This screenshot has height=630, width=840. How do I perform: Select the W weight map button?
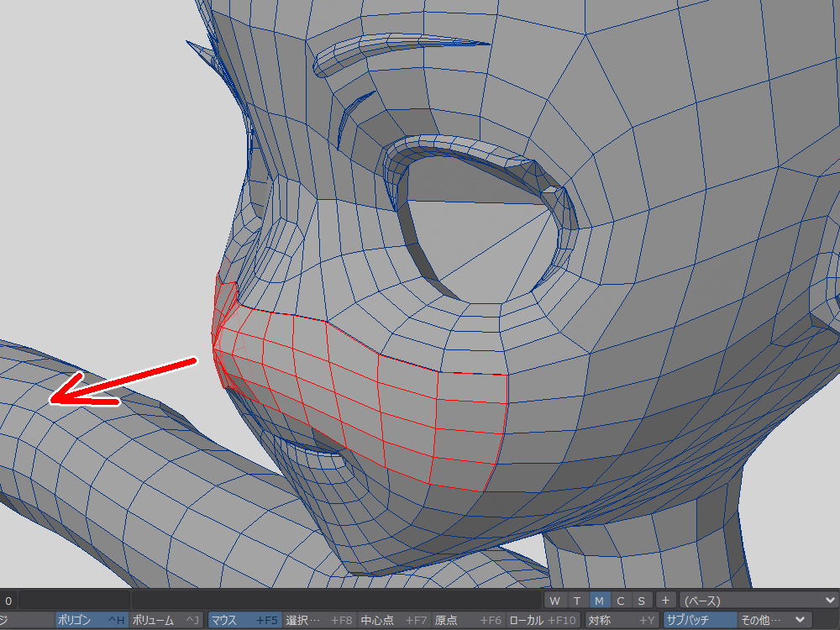click(x=554, y=600)
